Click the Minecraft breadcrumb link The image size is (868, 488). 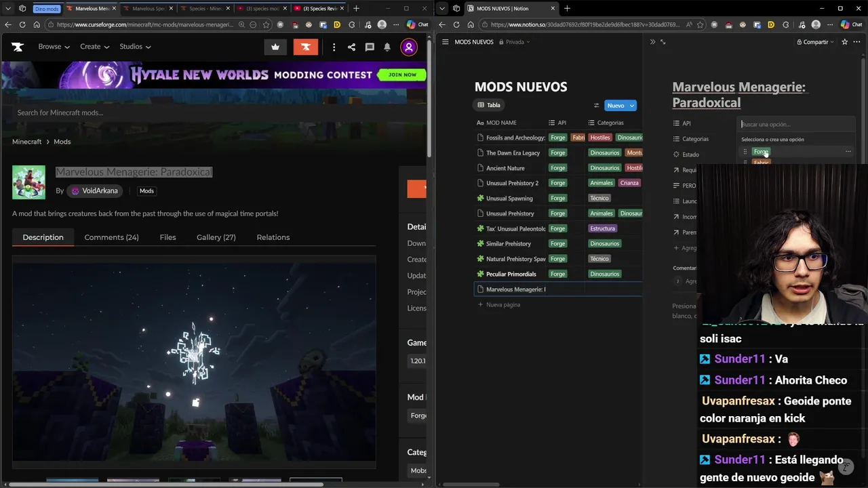(x=26, y=142)
